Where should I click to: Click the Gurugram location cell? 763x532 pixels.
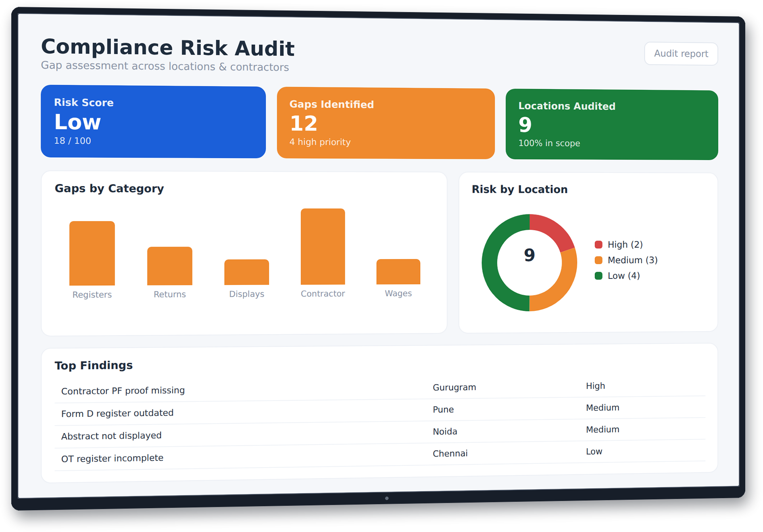click(x=454, y=387)
